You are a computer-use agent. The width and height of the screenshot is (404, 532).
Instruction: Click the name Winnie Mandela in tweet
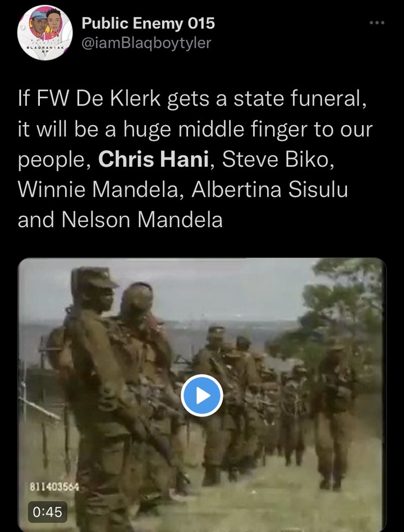[x=98, y=190]
